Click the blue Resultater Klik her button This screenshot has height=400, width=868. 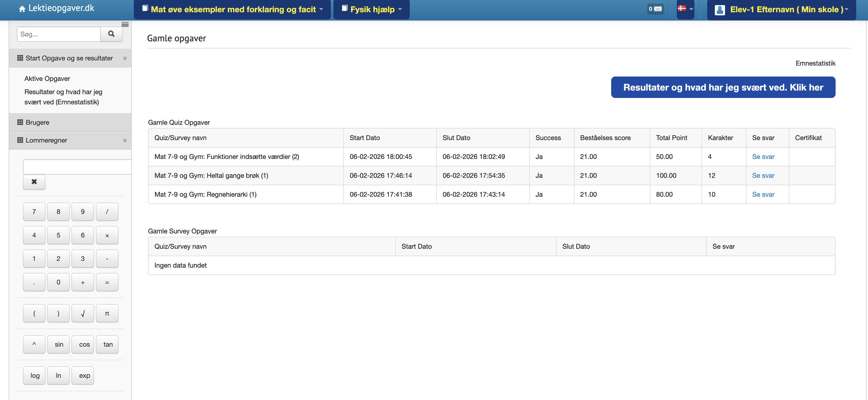click(723, 87)
